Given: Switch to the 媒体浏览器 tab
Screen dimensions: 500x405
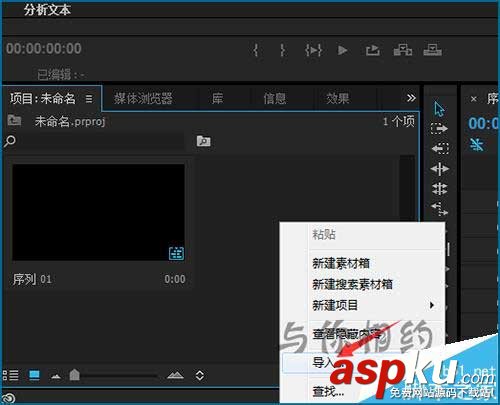Looking at the screenshot, I should tap(143, 99).
